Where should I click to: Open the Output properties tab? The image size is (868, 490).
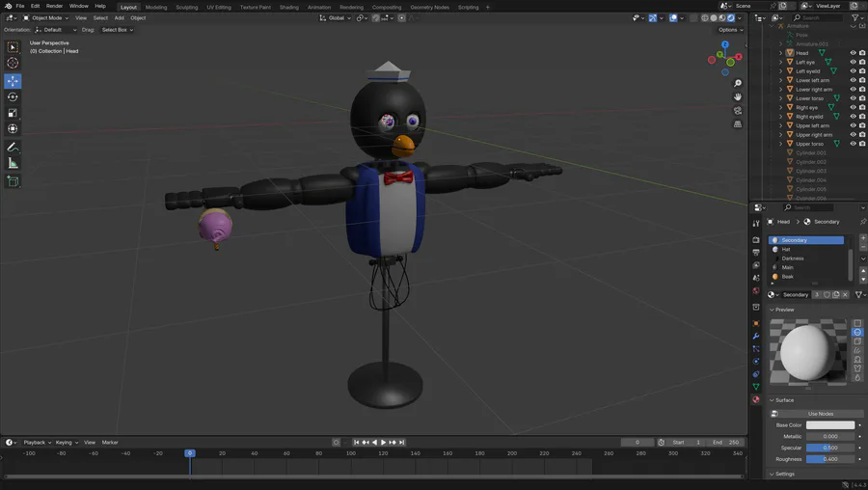tap(755, 253)
